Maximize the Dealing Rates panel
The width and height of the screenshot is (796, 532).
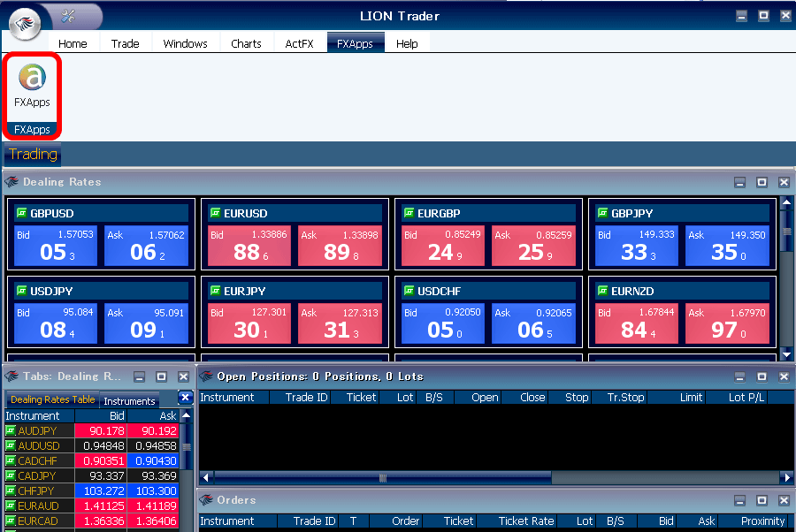(762, 182)
